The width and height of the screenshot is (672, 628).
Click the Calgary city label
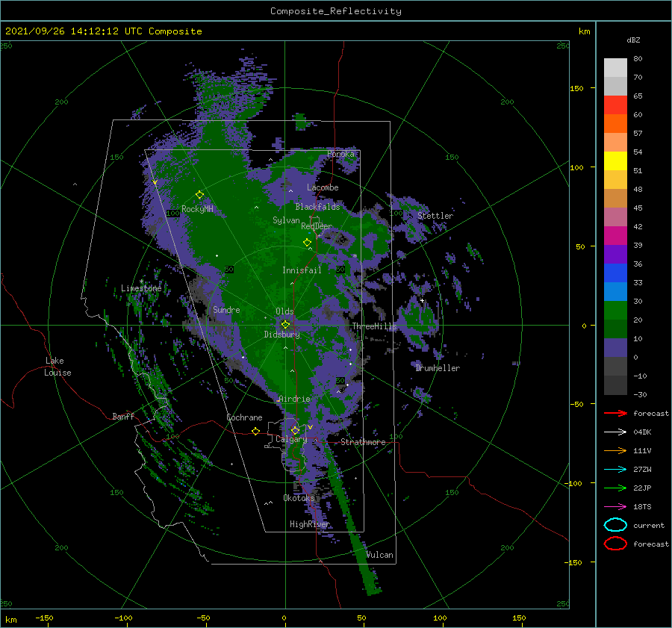click(291, 439)
